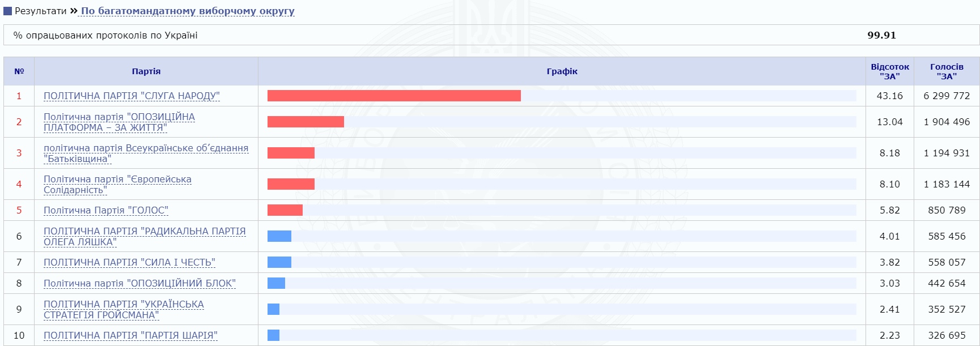Open РАДИКАЛЬНА ПАРТІЯ ОЛЕГА ЛЯШКА link
This screenshot has height=346, width=980.
[x=145, y=236]
